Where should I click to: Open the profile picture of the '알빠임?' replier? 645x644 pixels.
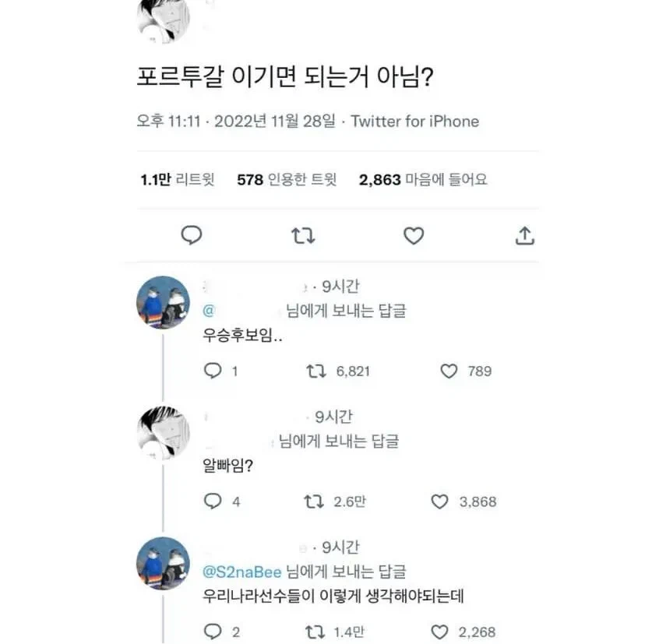tap(162, 434)
